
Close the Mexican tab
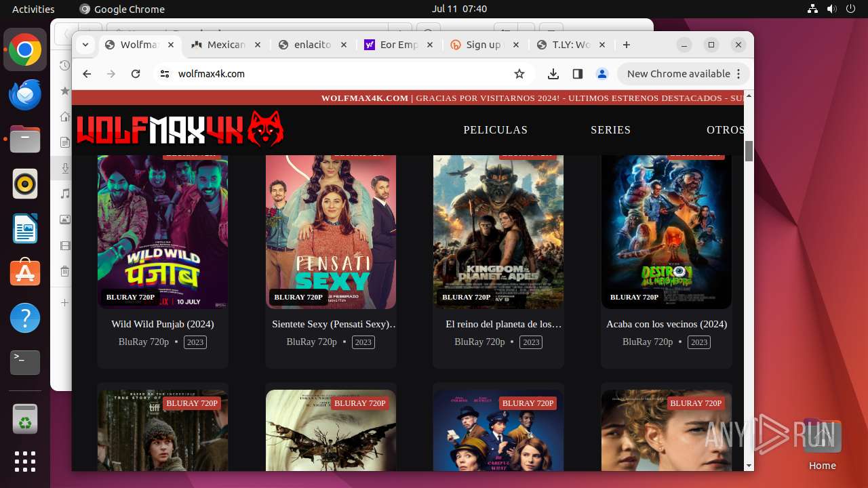point(257,45)
